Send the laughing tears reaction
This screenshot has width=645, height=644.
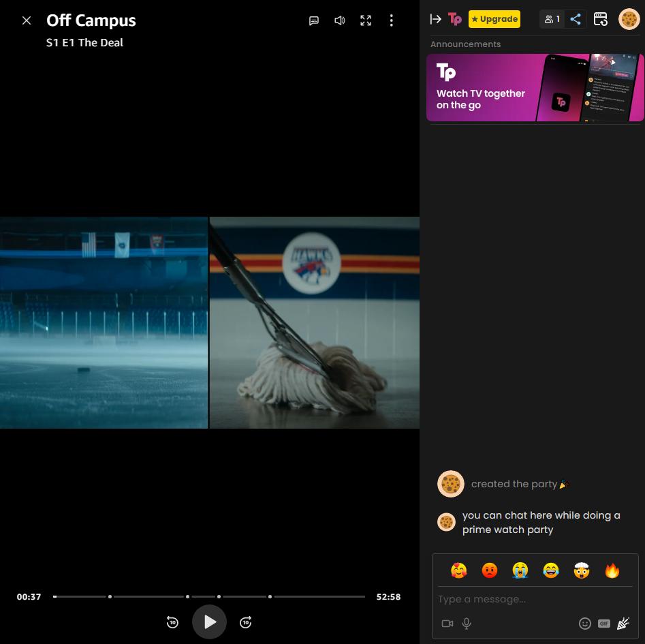[x=551, y=570]
